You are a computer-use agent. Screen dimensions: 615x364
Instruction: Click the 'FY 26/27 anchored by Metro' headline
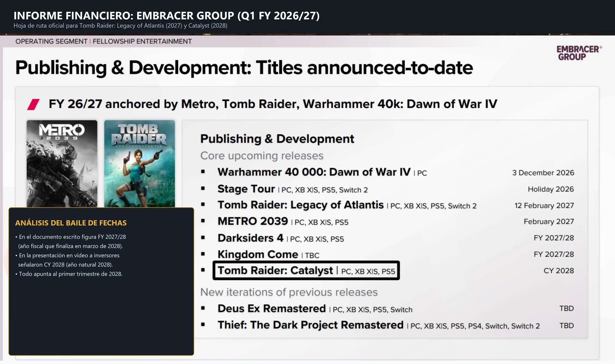[x=273, y=104]
